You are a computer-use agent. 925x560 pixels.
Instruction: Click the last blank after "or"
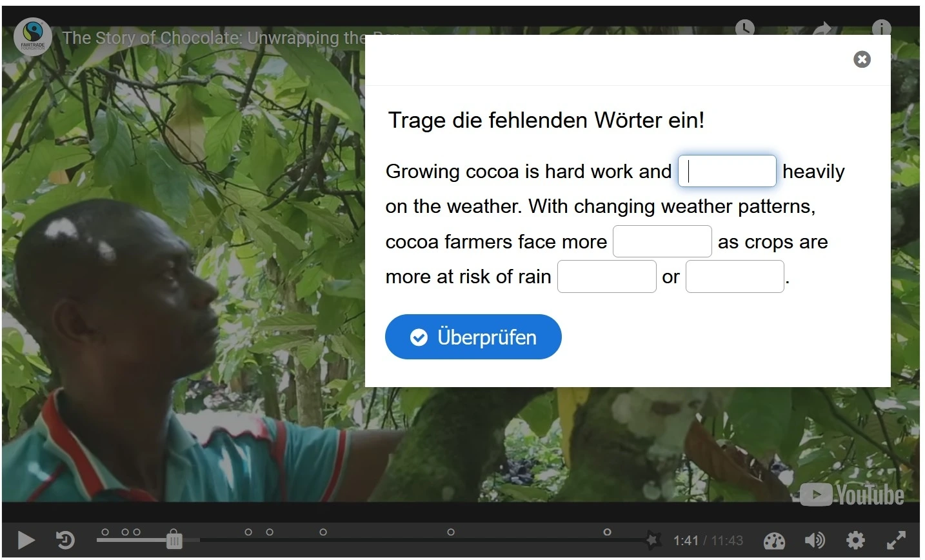pos(735,277)
